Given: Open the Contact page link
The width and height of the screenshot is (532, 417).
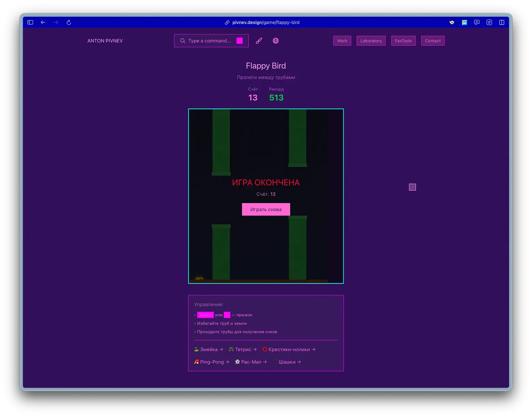Looking at the screenshot, I should click(x=433, y=41).
